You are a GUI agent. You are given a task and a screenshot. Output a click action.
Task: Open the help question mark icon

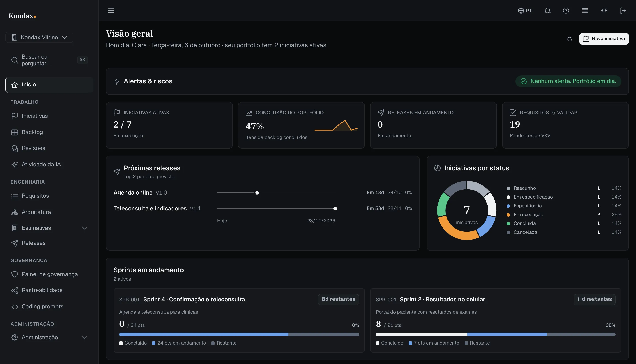[x=566, y=11]
